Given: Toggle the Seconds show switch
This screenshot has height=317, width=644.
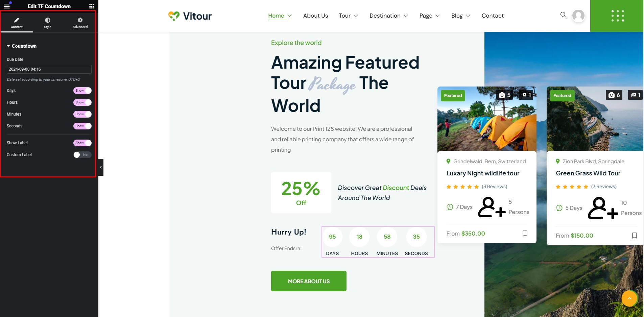Looking at the screenshot, I should tap(82, 126).
